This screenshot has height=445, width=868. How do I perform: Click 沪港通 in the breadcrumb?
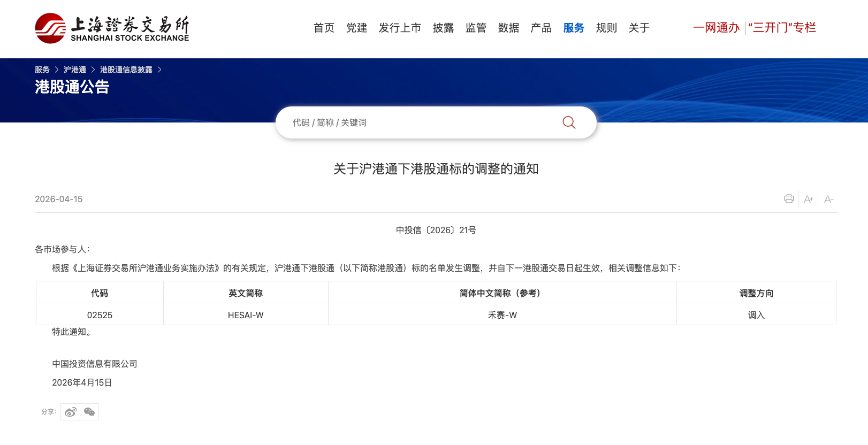[75, 70]
